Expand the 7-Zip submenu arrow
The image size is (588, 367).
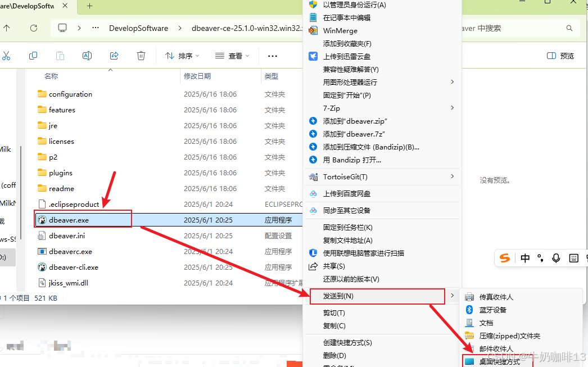(x=453, y=107)
